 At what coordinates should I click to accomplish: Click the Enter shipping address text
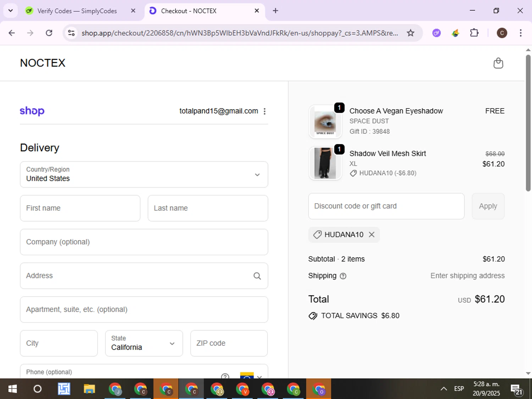point(467,276)
